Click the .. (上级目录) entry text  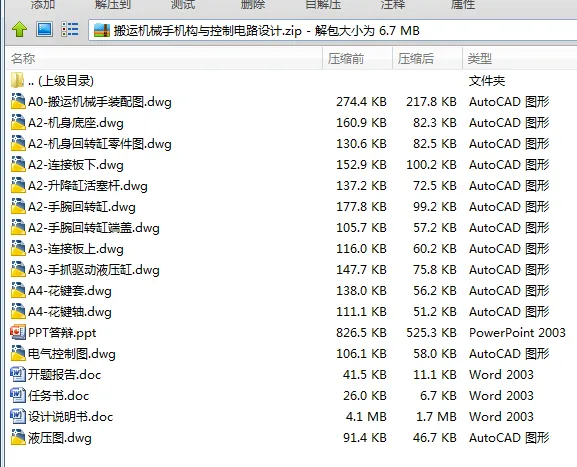click(x=61, y=81)
